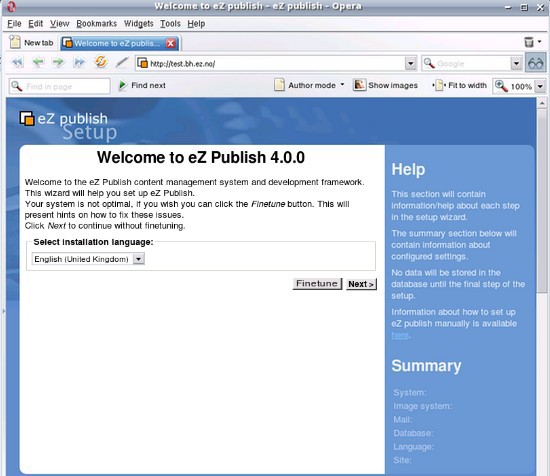550x476 pixels.
Task: Click the Fast Forward navigation icon
Action: (79, 62)
